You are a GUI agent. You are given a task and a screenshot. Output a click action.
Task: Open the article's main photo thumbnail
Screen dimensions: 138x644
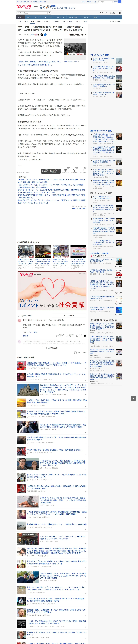pos(75,49)
